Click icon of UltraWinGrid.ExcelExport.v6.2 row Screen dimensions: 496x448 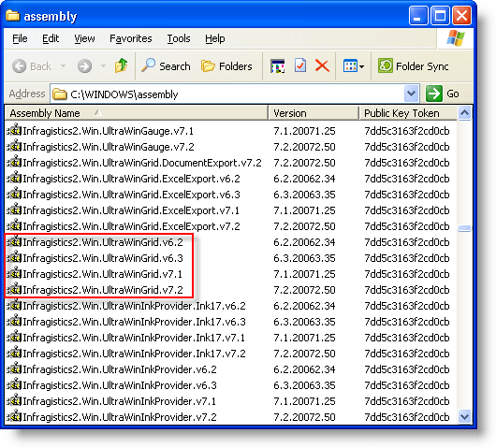[x=14, y=178]
